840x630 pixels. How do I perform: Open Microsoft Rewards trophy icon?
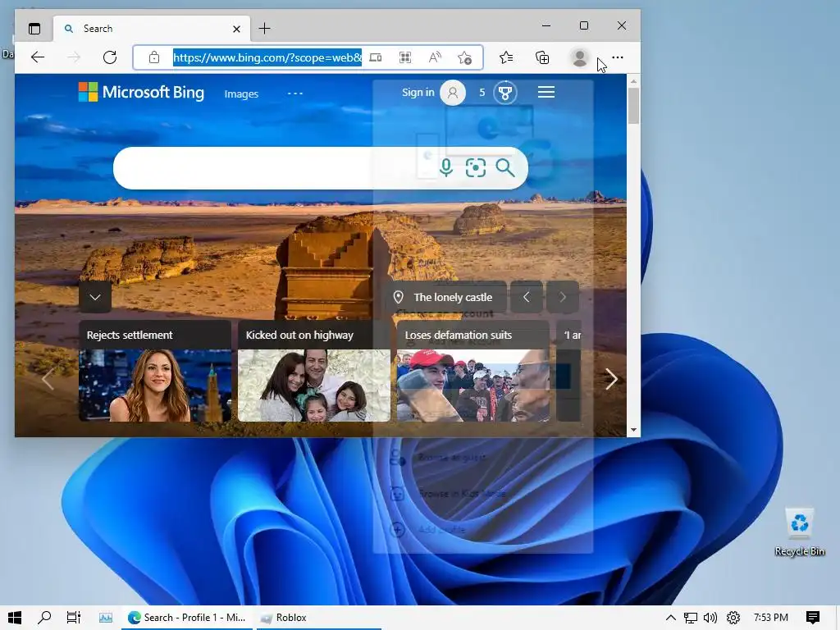click(x=504, y=93)
